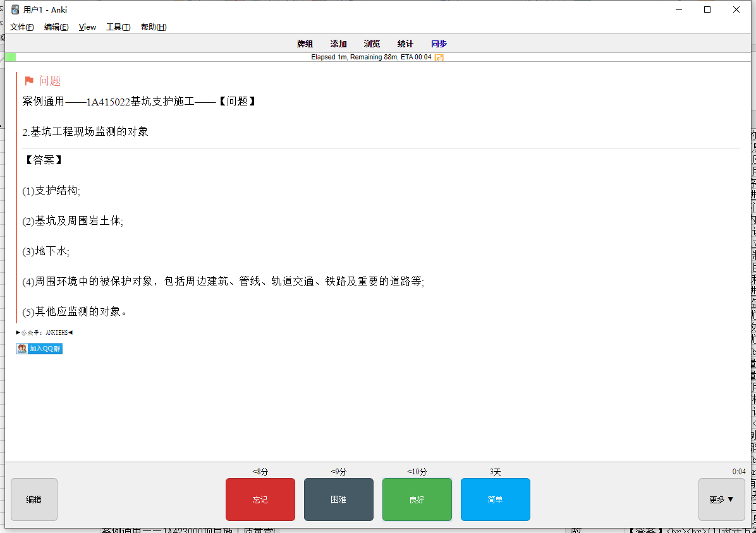
Task: Click the Anki app icon in title bar
Action: point(15,9)
